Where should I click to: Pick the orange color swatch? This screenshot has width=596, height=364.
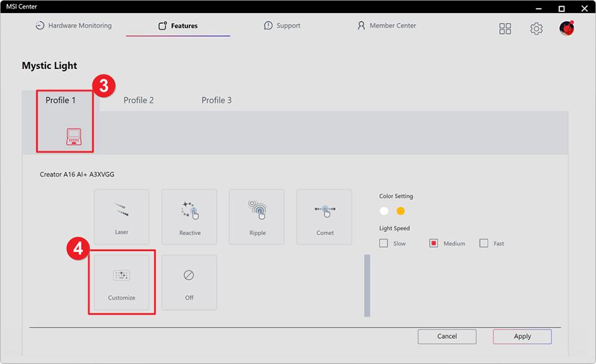[400, 211]
